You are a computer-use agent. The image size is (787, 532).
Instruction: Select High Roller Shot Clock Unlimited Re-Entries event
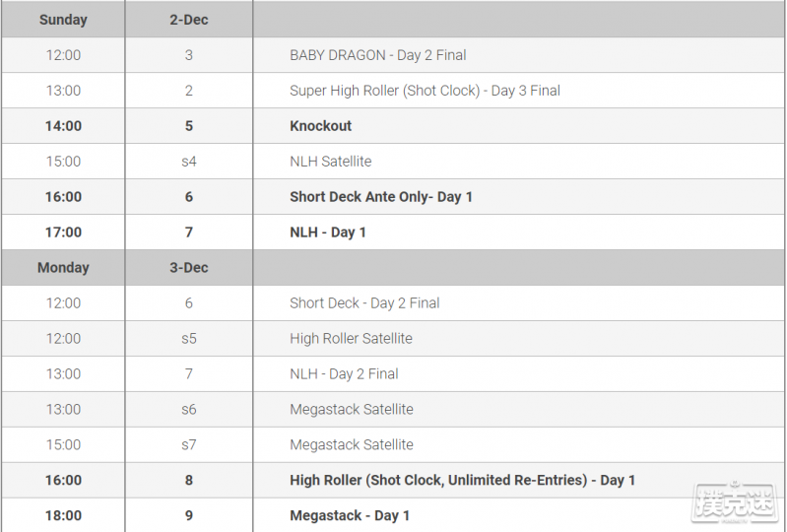tap(462, 481)
